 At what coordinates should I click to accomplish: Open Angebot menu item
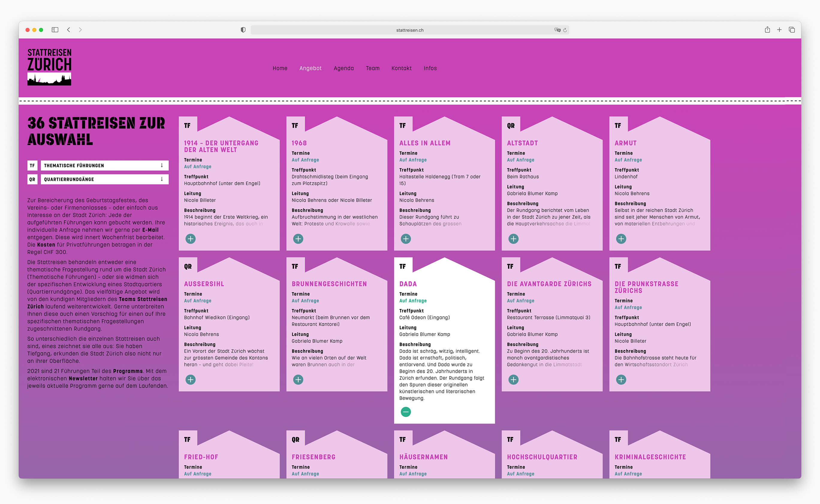(x=310, y=68)
